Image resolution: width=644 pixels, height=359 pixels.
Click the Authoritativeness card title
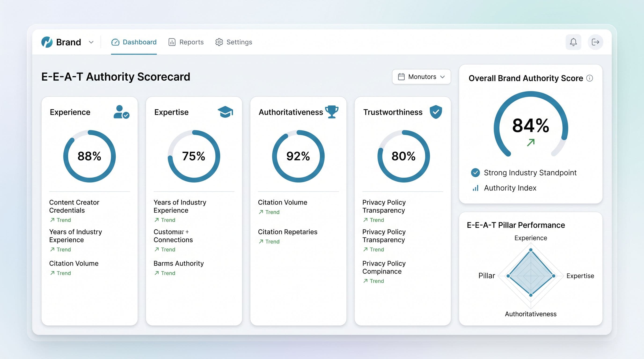click(x=291, y=112)
